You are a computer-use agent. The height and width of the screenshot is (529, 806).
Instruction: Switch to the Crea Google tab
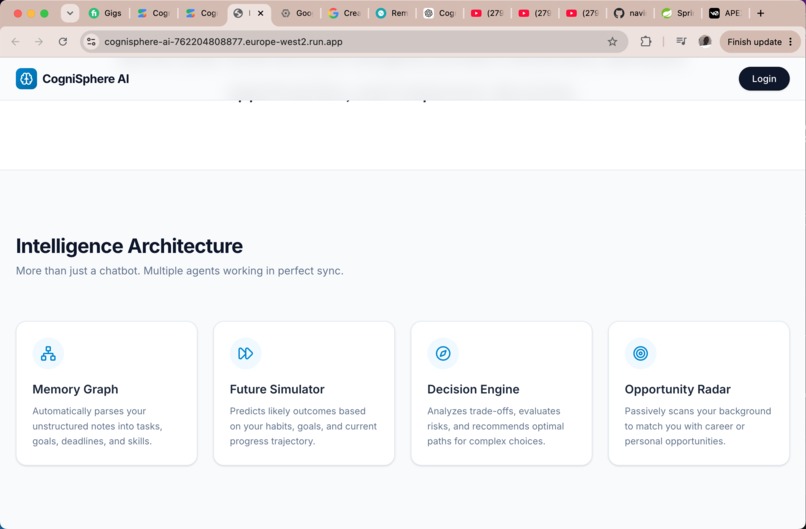pos(345,13)
